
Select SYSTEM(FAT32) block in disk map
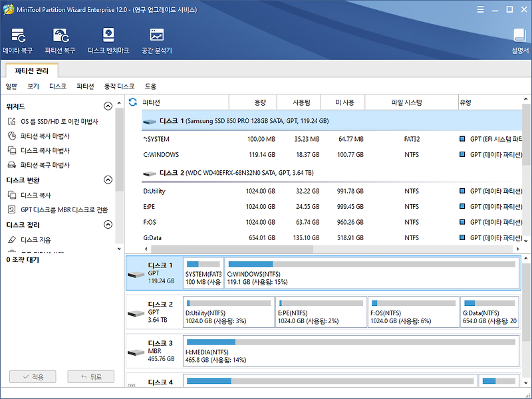coord(203,273)
